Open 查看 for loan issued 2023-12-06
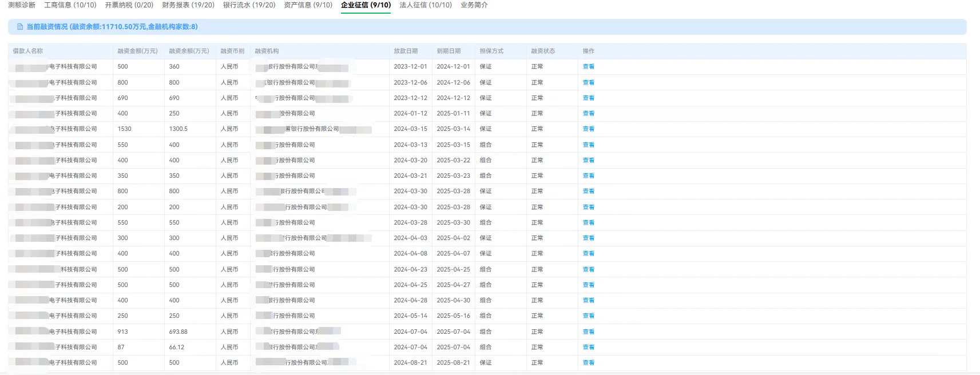 [x=589, y=82]
